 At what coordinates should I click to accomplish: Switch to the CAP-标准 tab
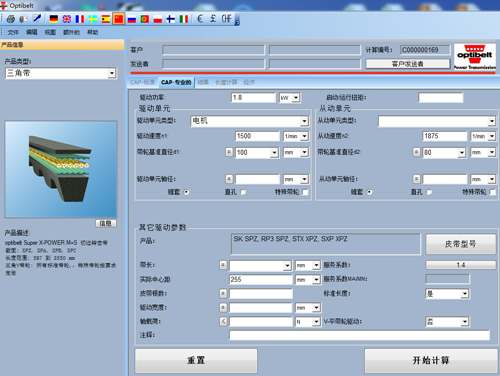142,82
